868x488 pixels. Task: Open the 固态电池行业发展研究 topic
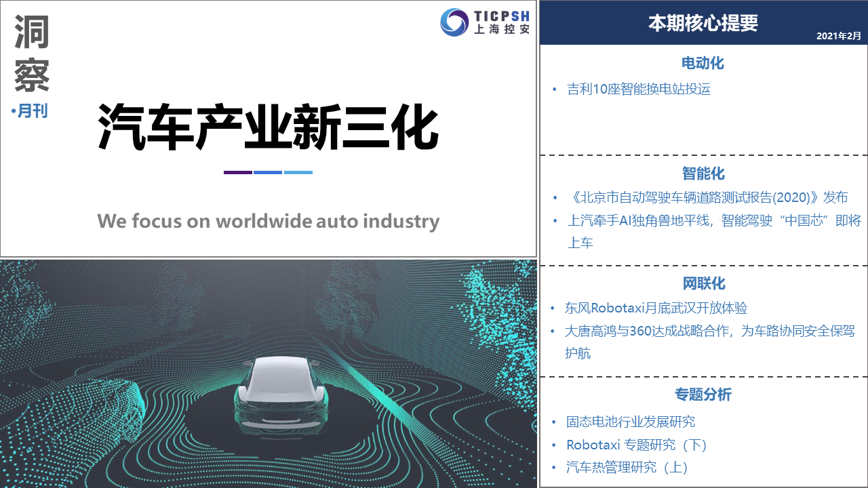[x=631, y=422]
